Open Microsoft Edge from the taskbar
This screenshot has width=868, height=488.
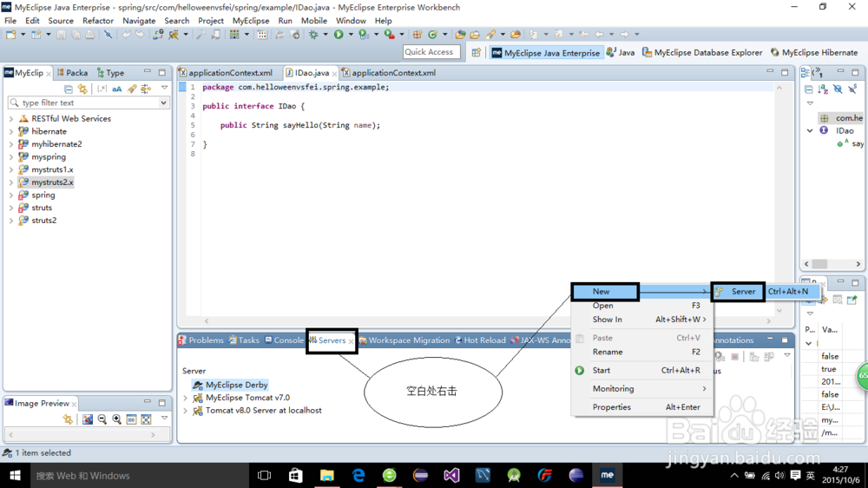point(358,475)
